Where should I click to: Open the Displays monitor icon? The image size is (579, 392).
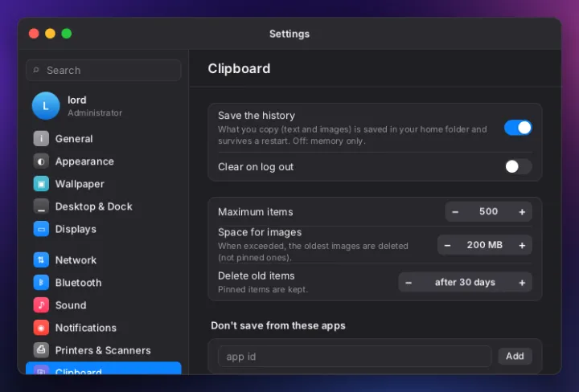(x=41, y=229)
